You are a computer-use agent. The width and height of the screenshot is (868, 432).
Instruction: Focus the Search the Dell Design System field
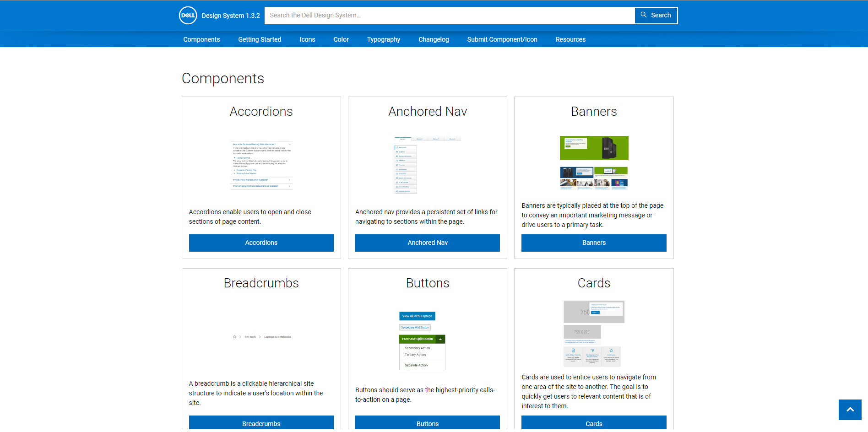tap(450, 15)
